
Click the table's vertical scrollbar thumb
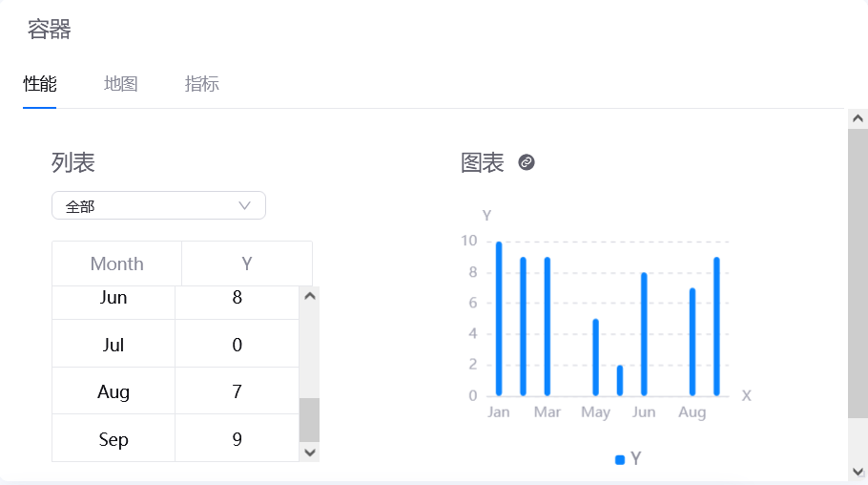(x=309, y=419)
